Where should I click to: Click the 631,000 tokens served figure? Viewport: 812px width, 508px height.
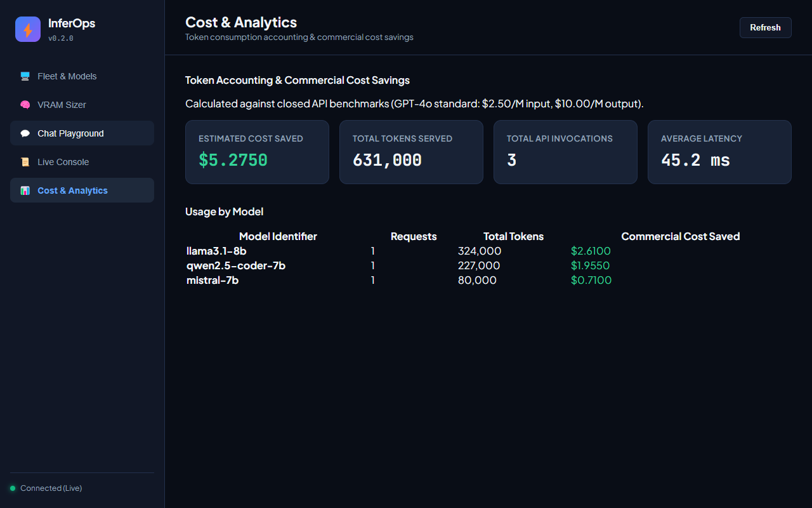click(387, 160)
